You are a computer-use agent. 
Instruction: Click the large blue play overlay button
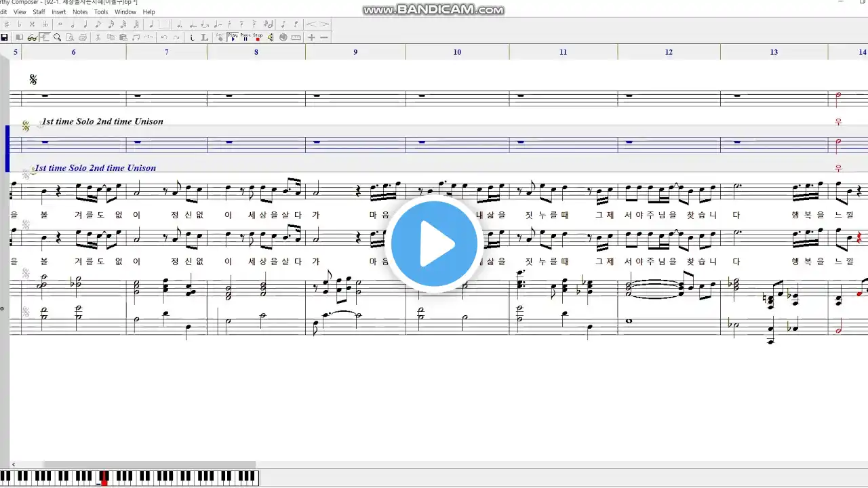pos(434,243)
